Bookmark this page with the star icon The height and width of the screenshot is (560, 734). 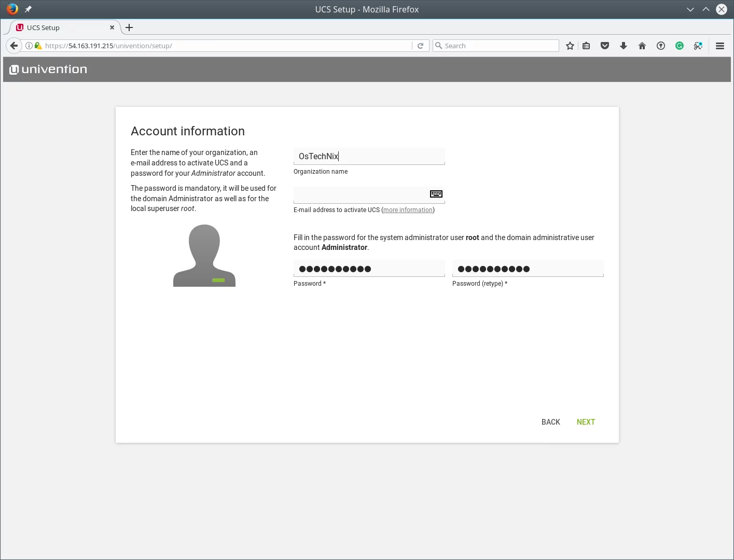(x=570, y=46)
